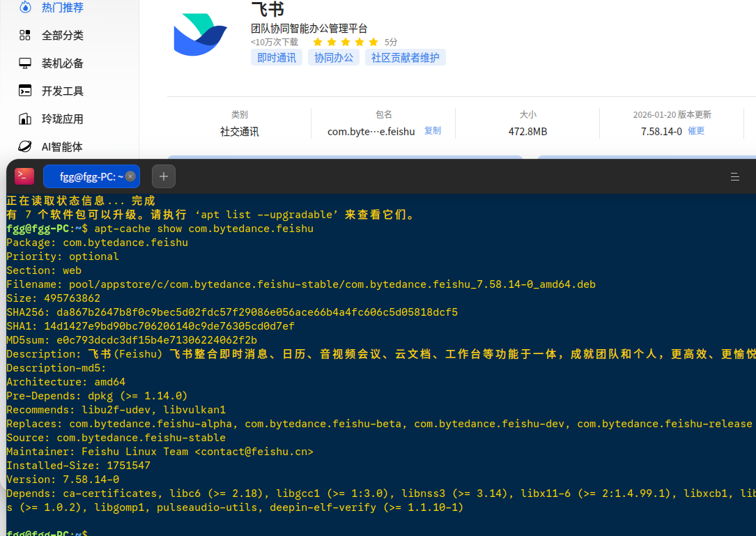Open AI智能体 section
This screenshot has width=756, height=536.
coord(62,147)
